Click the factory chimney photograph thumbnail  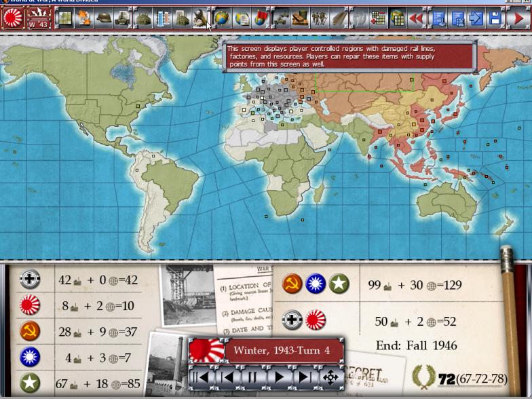(x=168, y=364)
